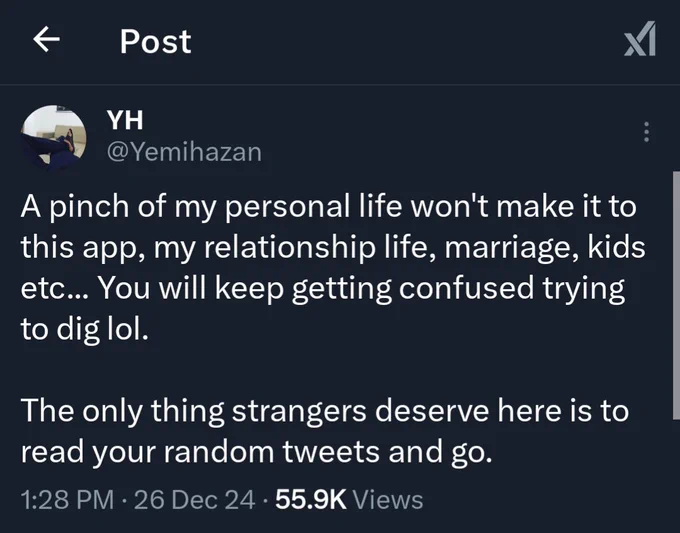Click the word 'relationship' in the post
Viewport: 680px width, 533px height.
tap(290, 248)
